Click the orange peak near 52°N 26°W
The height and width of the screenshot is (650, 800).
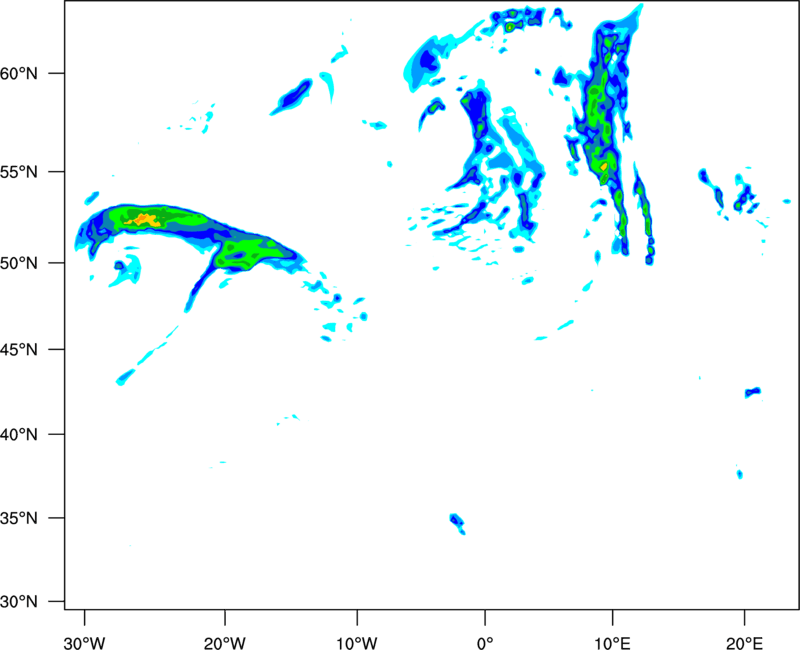144,220
